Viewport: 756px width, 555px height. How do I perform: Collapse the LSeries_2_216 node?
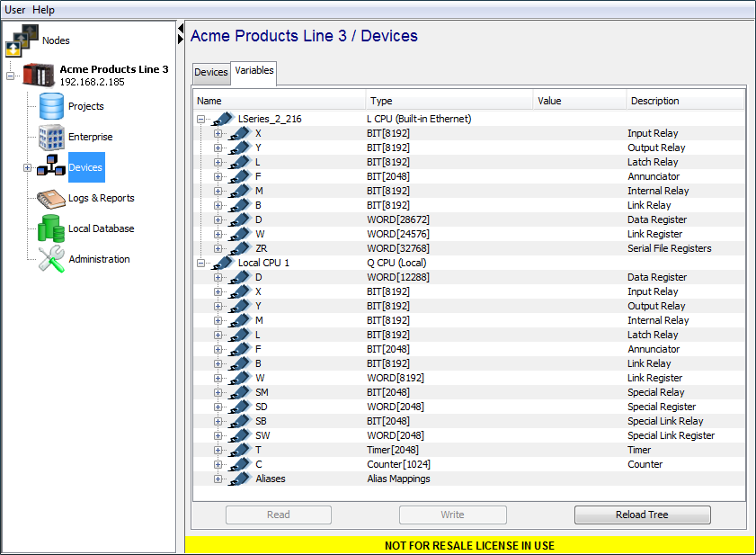pos(200,119)
